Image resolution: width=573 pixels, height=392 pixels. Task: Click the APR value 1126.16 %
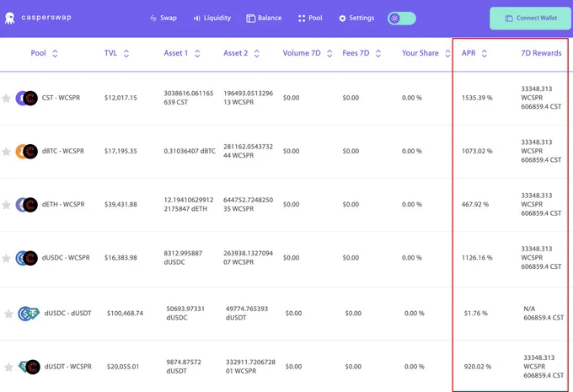477,257
